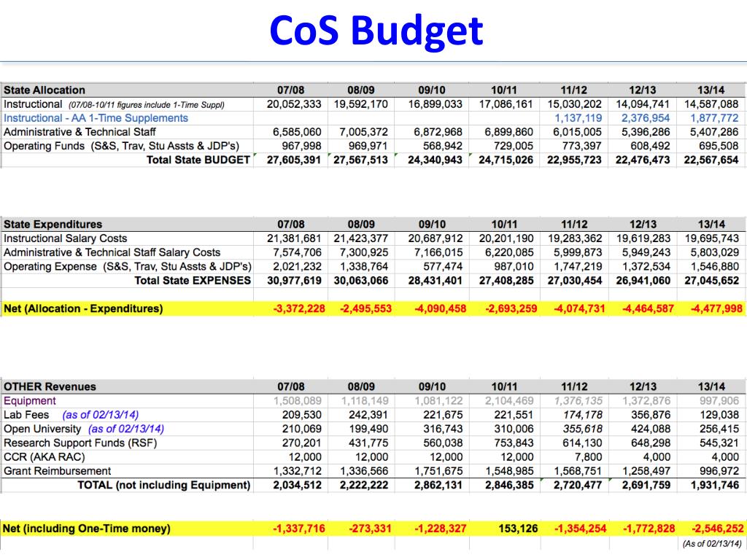Click Instructional 07/08 value 20,052,333

pyautogui.click(x=294, y=104)
